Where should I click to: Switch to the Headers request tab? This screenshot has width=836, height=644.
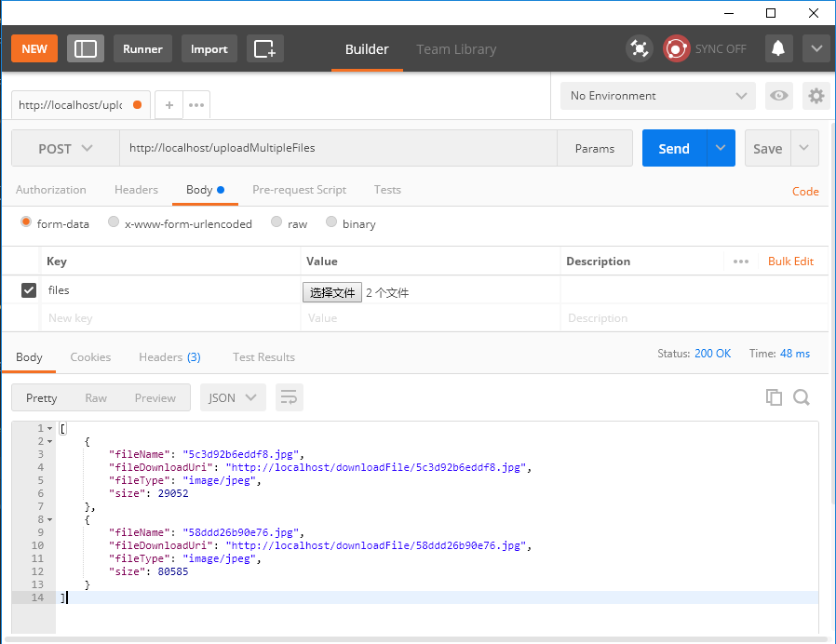[136, 190]
